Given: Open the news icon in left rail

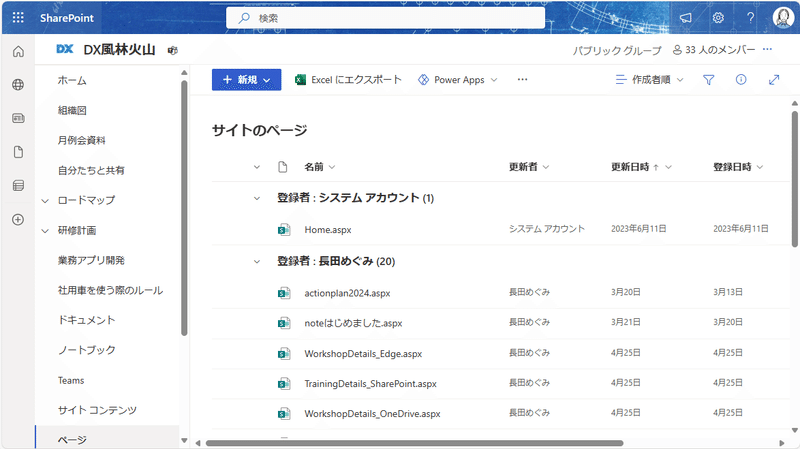Looking at the screenshot, I should [x=18, y=118].
